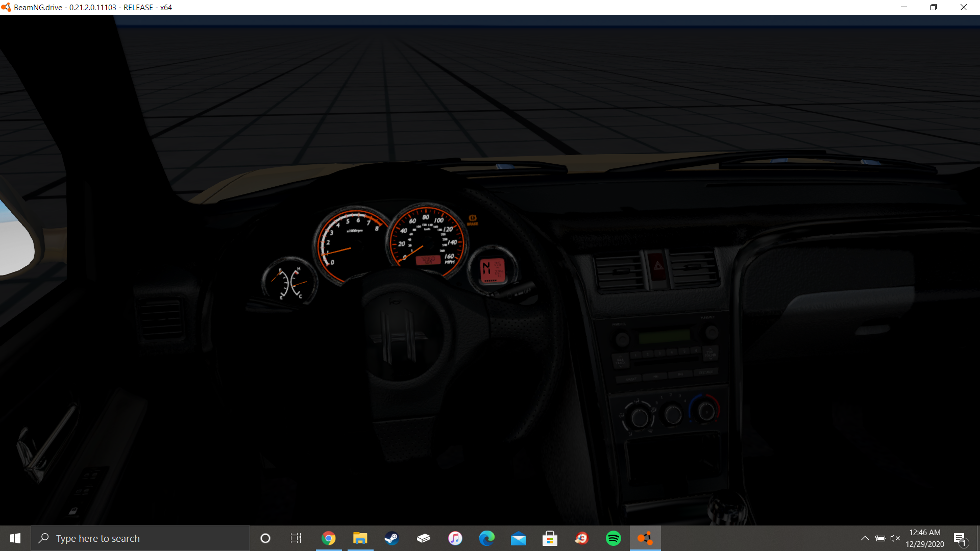Click the speedometer gauge
The height and width of the screenshot is (551, 980).
426,241
